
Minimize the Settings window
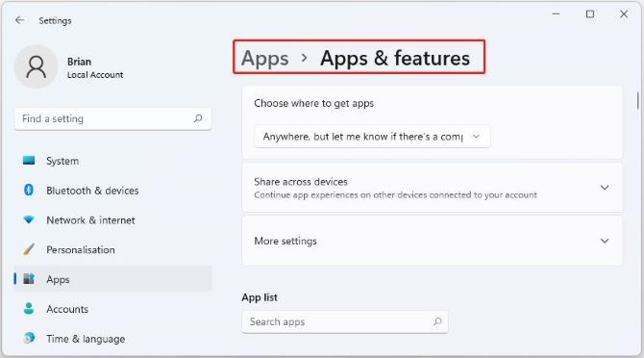(557, 14)
